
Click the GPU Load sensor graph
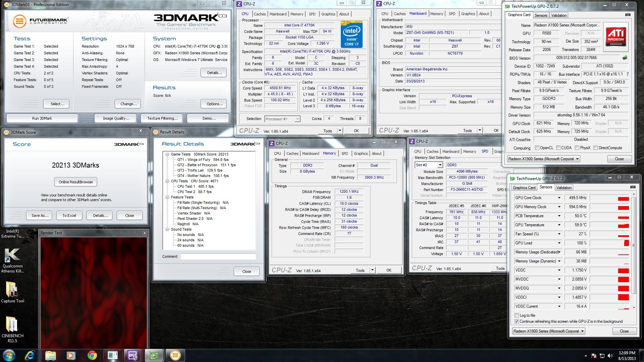pos(609,243)
